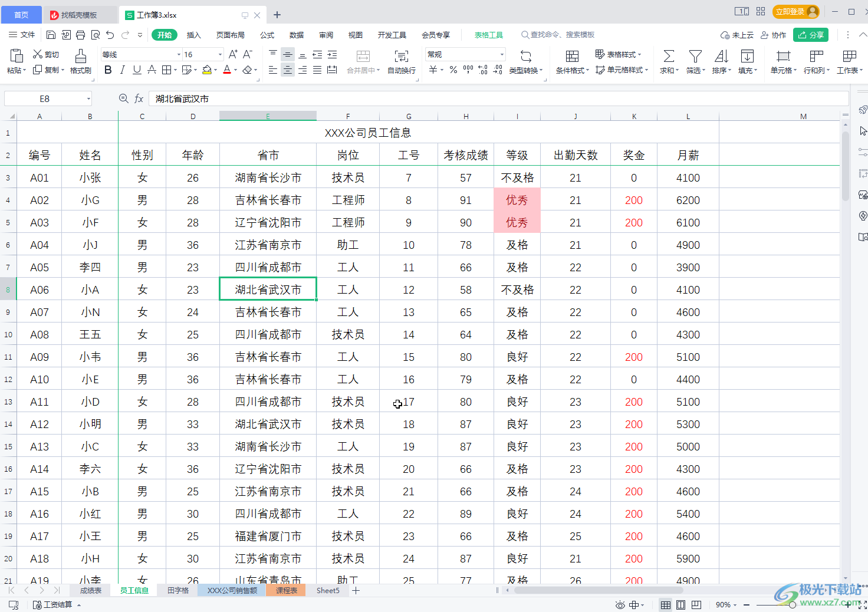Click the borders grid icon
The width and height of the screenshot is (868, 612).
166,70
